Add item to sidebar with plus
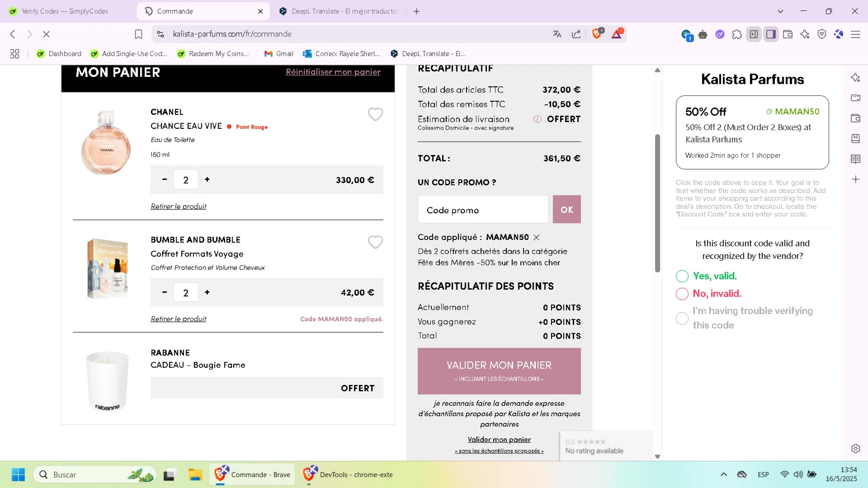 click(855, 179)
